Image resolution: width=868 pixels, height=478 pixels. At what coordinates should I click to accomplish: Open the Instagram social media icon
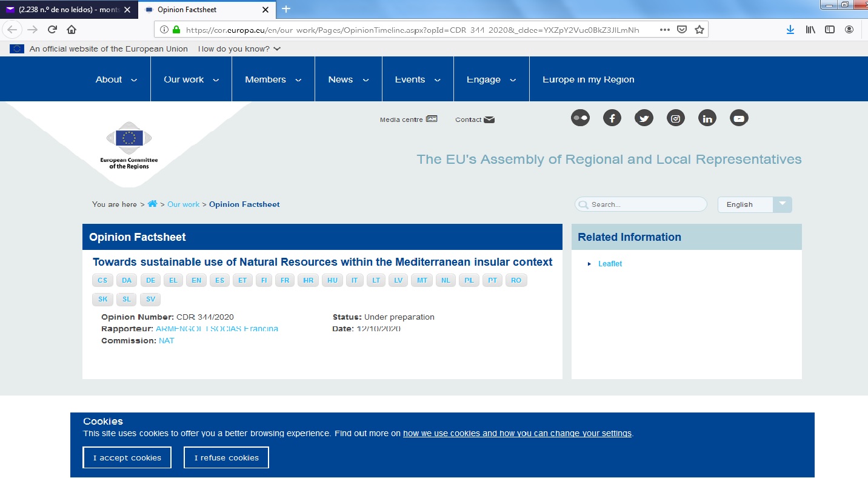pos(676,118)
